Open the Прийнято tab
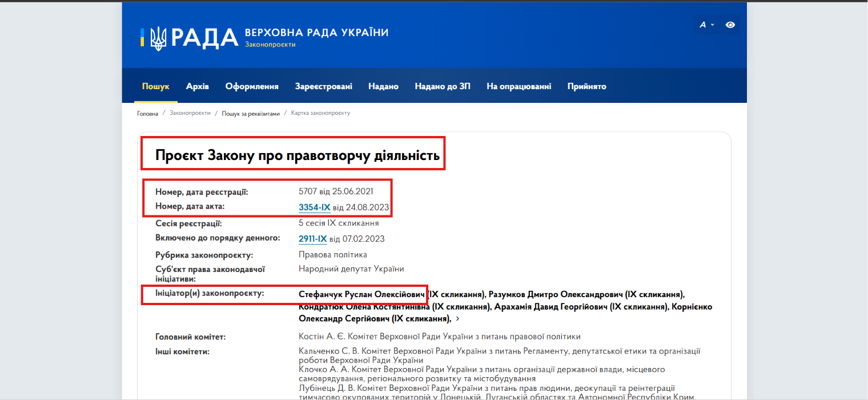 [x=587, y=86]
